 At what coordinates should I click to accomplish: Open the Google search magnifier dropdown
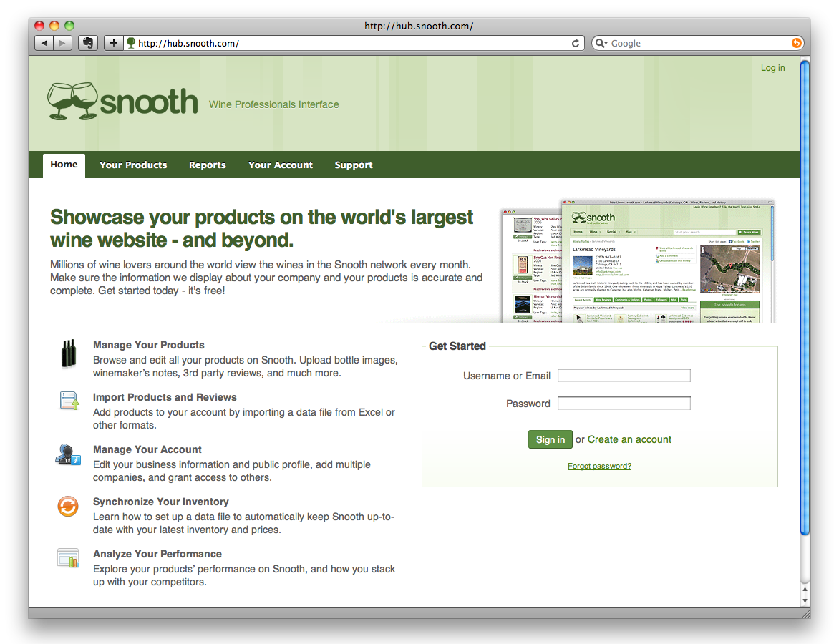(601, 44)
